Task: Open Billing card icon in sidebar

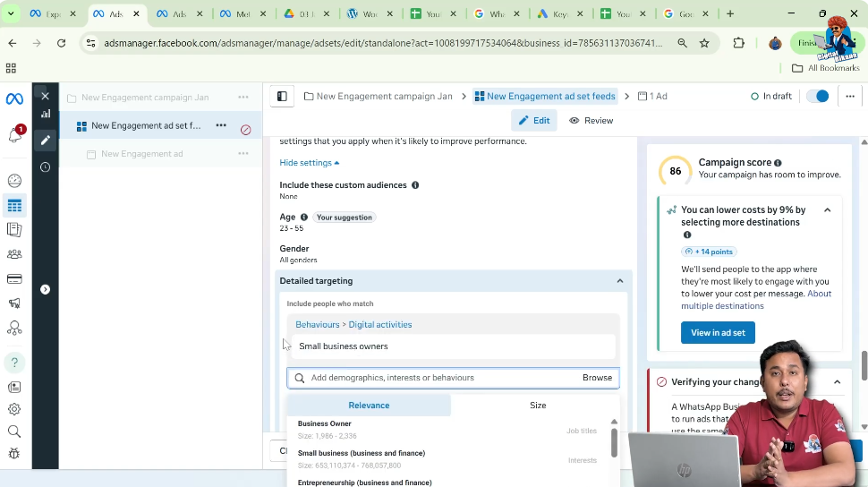Action: tap(14, 278)
